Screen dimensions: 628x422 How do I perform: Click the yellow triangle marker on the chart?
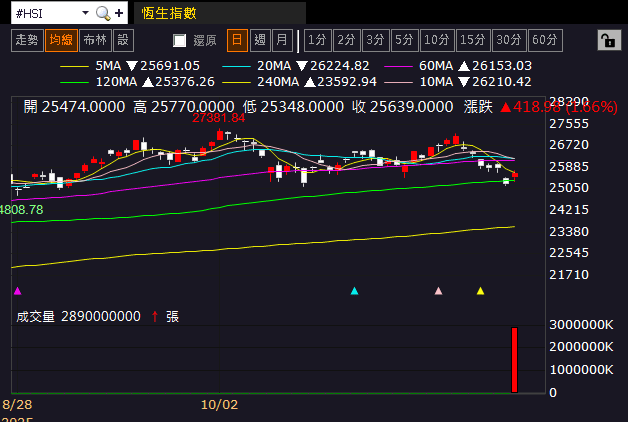[x=481, y=291]
